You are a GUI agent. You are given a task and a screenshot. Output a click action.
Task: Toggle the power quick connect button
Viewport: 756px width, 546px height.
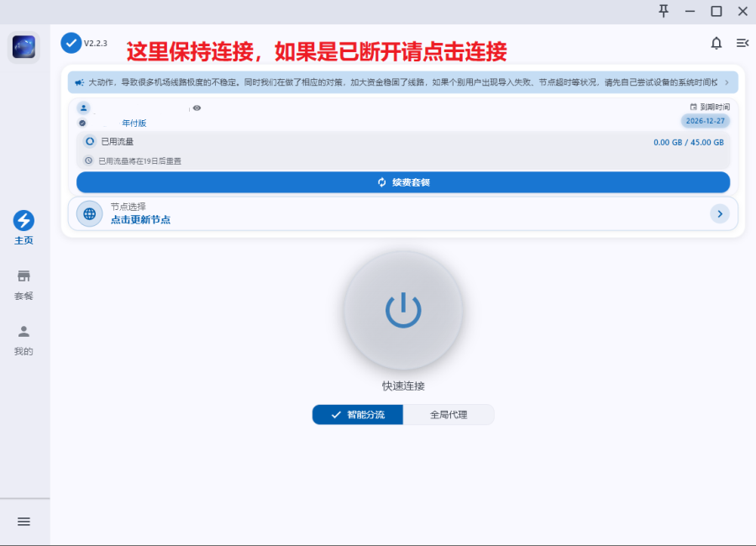point(403,310)
